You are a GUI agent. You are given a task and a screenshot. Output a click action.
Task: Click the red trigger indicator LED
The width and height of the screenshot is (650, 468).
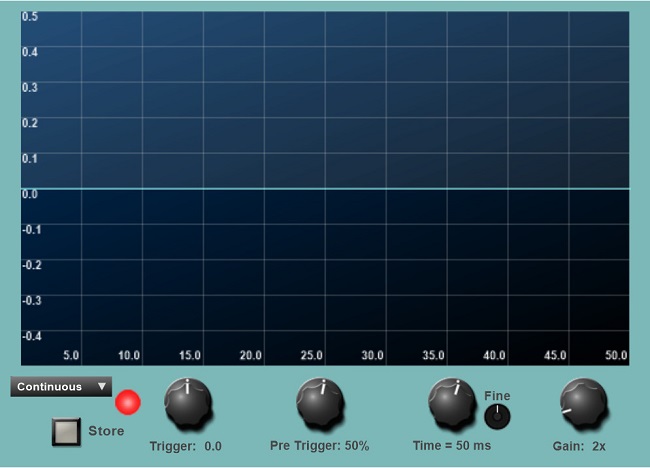click(128, 403)
